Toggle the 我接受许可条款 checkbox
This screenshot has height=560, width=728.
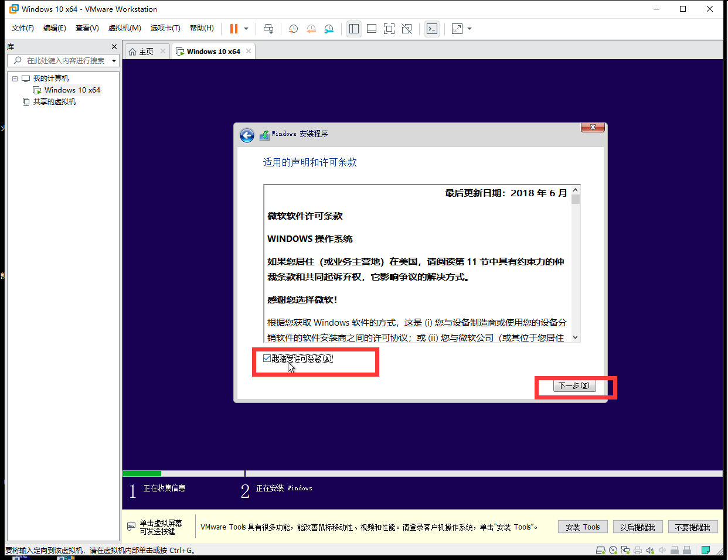point(267,358)
